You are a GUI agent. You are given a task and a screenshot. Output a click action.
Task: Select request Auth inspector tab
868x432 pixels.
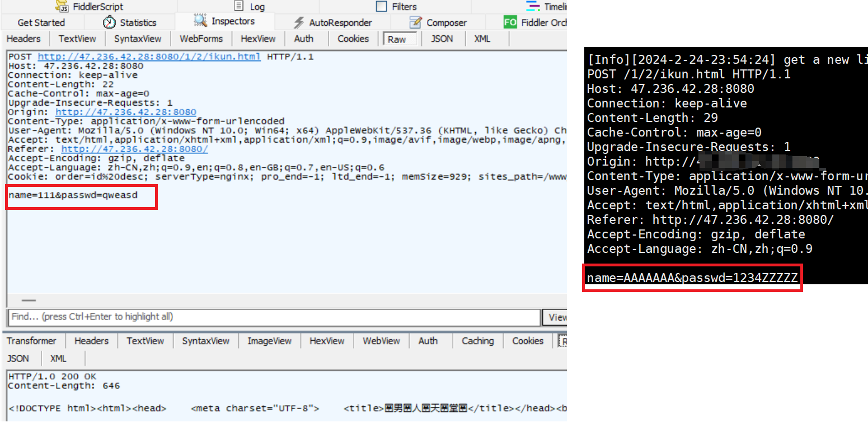(304, 39)
